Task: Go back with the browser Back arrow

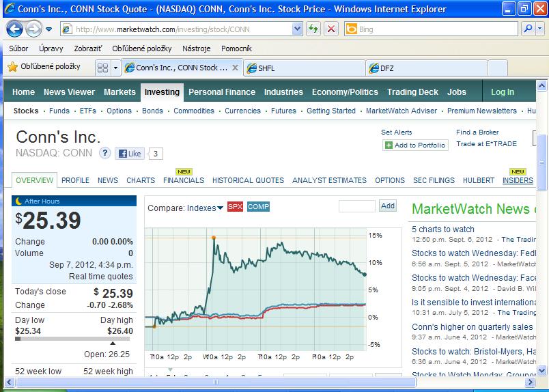Action: [14, 29]
